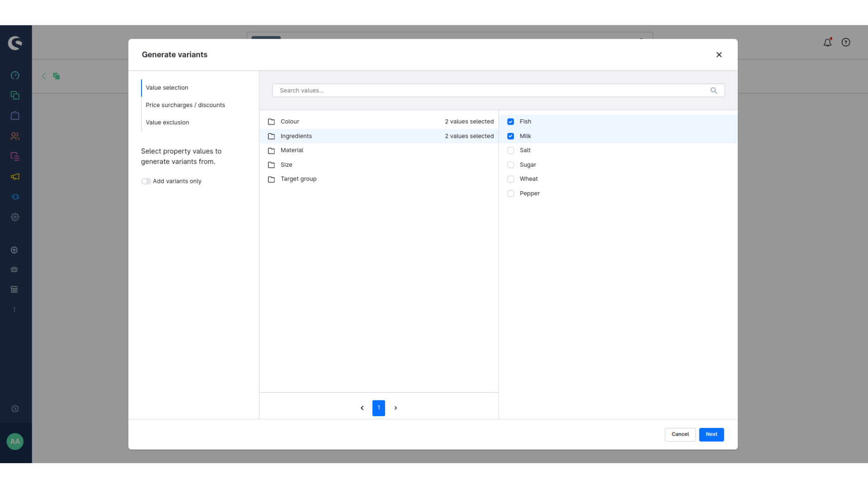Click the basket icon in sidebar
This screenshot has height=488, width=868.
(x=14, y=270)
